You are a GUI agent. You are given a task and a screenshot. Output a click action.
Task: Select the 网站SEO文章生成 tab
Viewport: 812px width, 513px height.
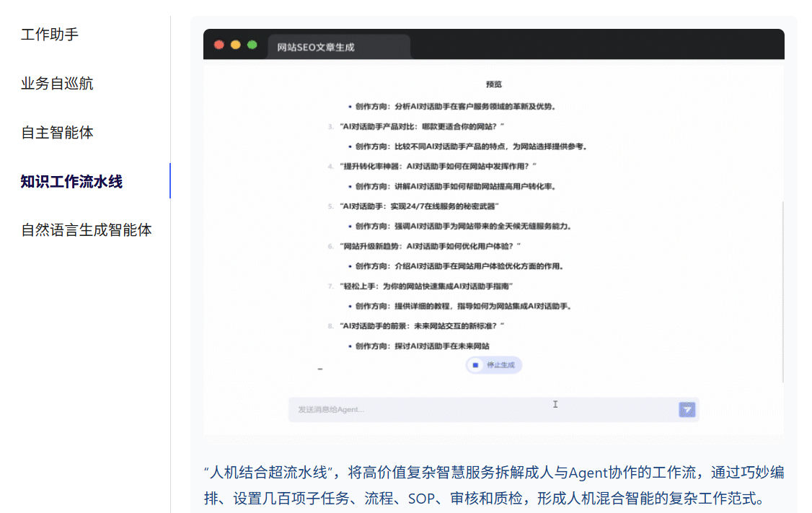pyautogui.click(x=317, y=48)
